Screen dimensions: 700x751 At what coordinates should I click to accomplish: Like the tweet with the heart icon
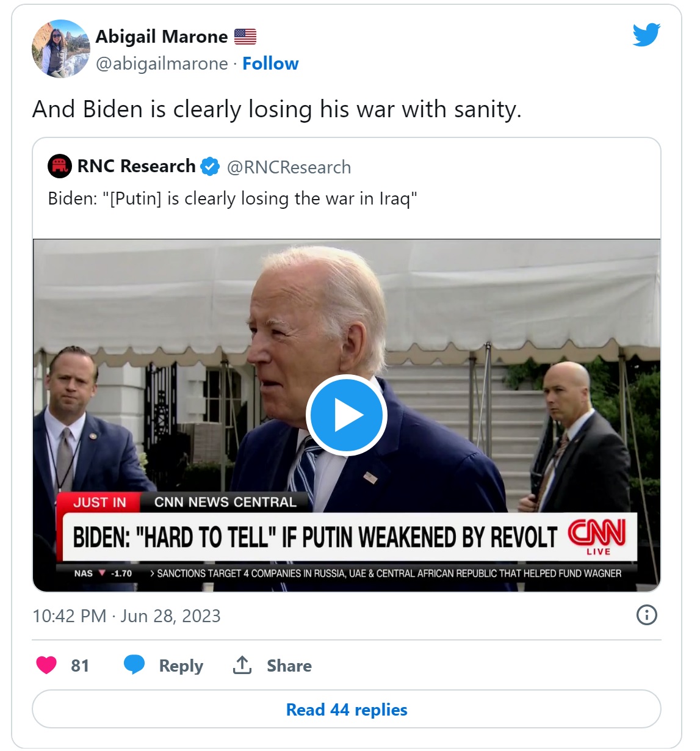coord(46,665)
